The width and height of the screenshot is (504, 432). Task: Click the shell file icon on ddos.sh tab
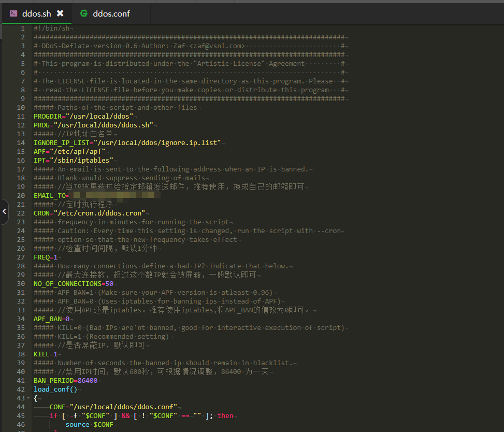click(x=13, y=13)
